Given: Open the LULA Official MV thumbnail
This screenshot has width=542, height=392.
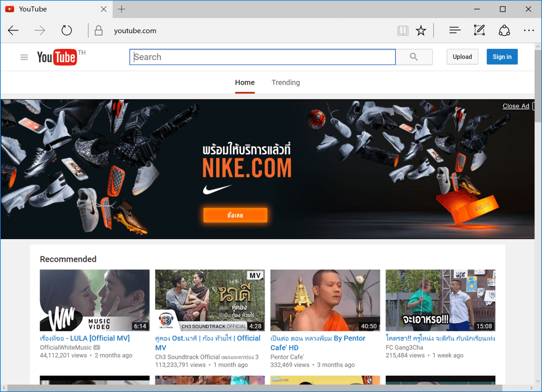Looking at the screenshot, I should click(x=95, y=300).
